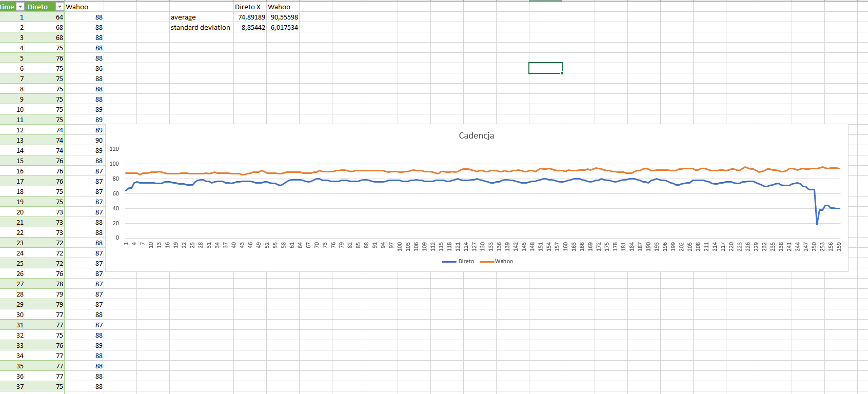The image size is (868, 394).
Task: Open the time column filter dropdown
Action: click(20, 7)
